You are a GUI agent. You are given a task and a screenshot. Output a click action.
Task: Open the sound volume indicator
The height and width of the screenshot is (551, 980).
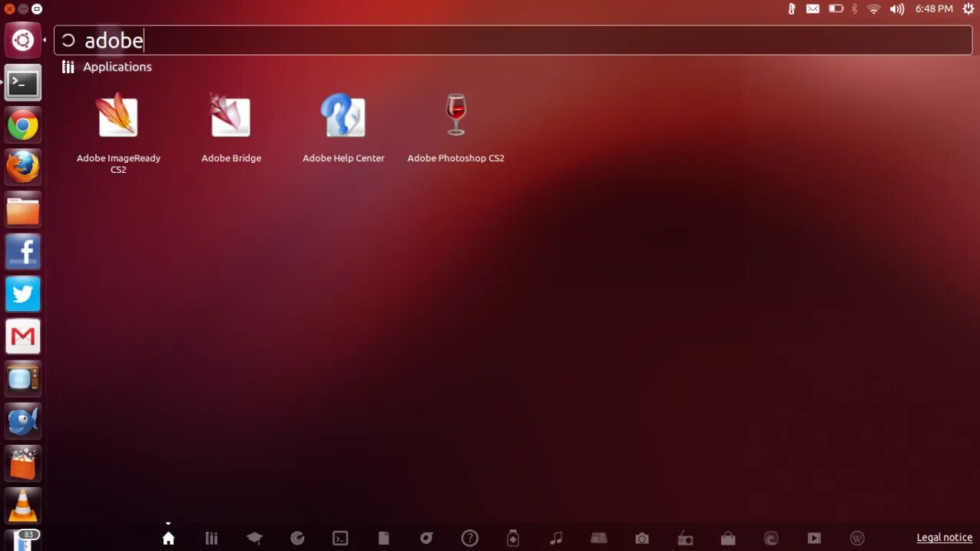[x=896, y=8]
